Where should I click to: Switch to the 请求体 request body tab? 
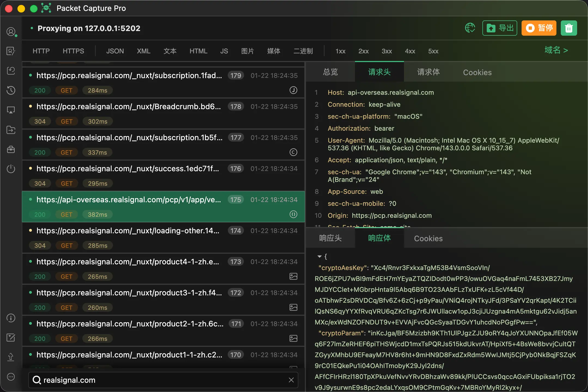pos(428,72)
